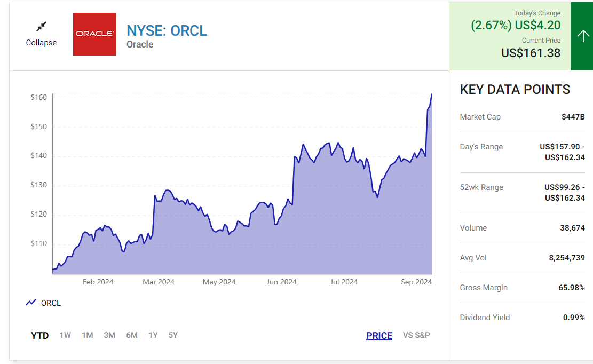The height and width of the screenshot is (364, 593).
Task: Click the ORCL legend label
Action: pos(51,303)
